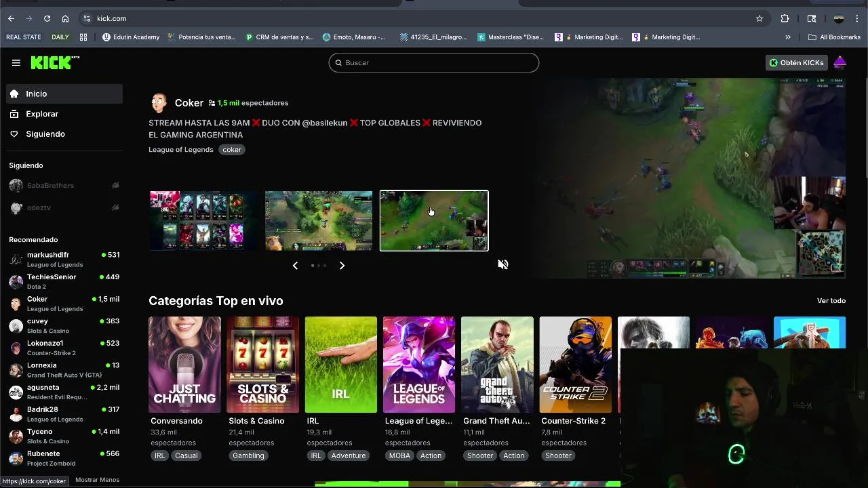Click Shooter tag under Counter-Strike 2

click(x=558, y=455)
